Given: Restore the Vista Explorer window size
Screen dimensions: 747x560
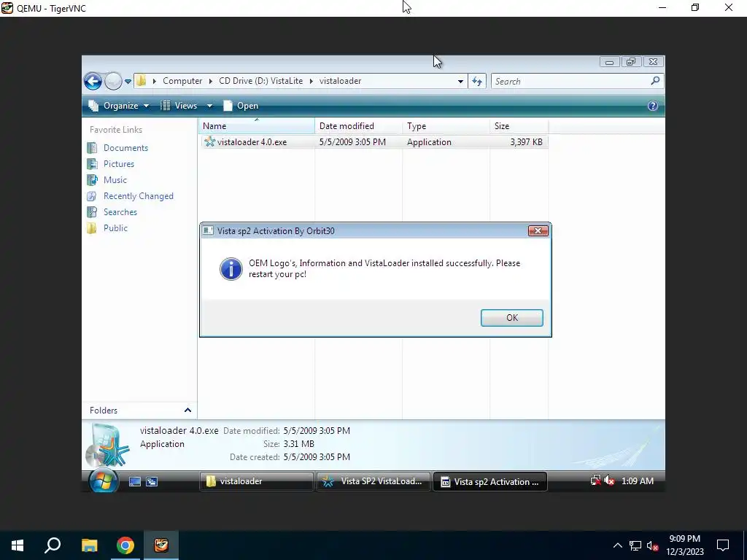Looking at the screenshot, I should [631, 62].
